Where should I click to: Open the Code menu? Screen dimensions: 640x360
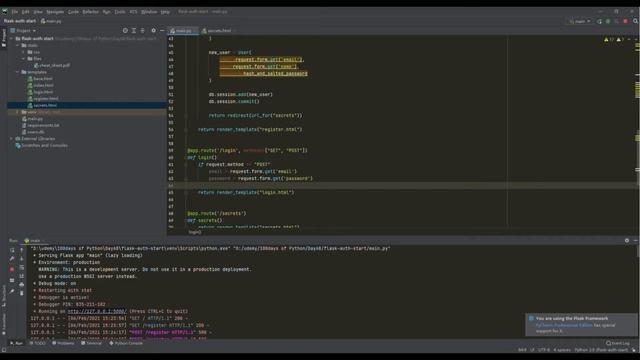(73, 12)
